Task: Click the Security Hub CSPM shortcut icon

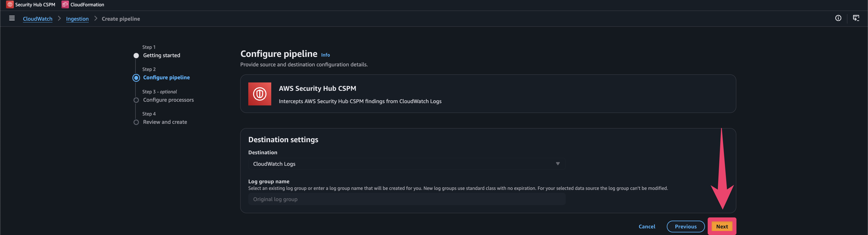Action: coord(10,5)
